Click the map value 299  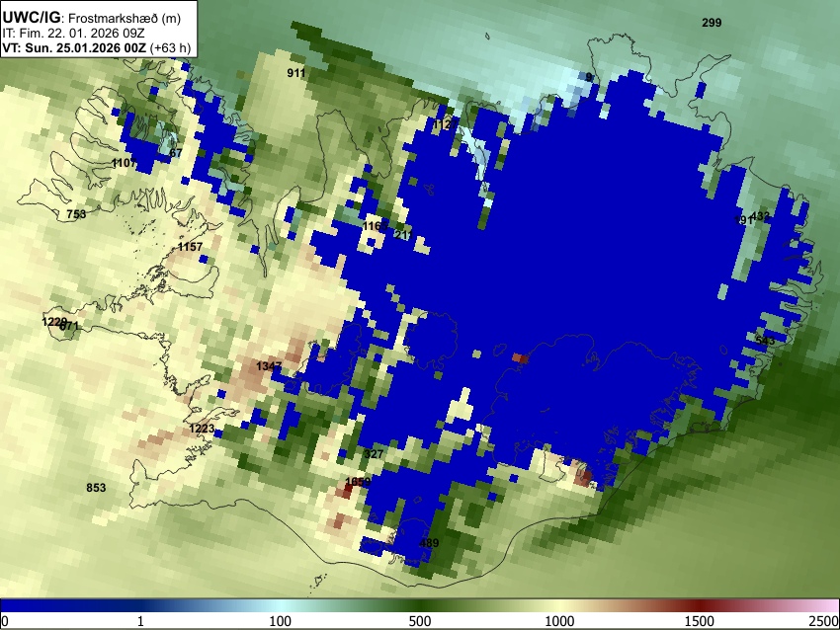tap(712, 23)
